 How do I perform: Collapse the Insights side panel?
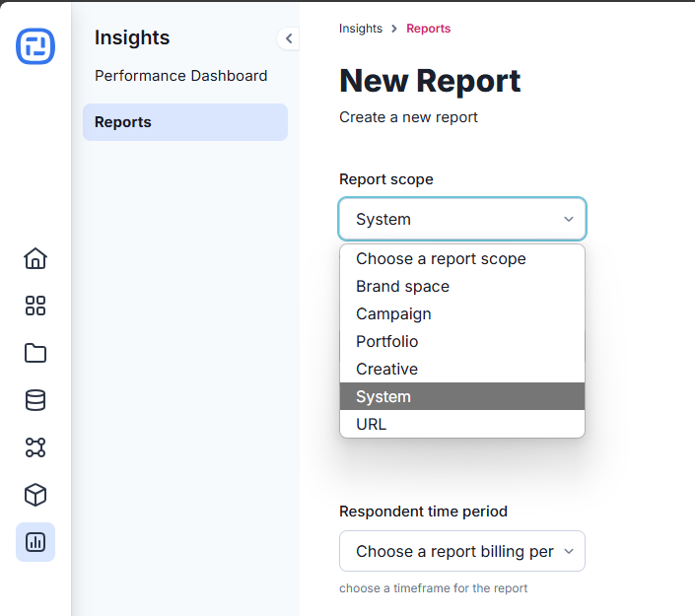pyautogui.click(x=289, y=38)
